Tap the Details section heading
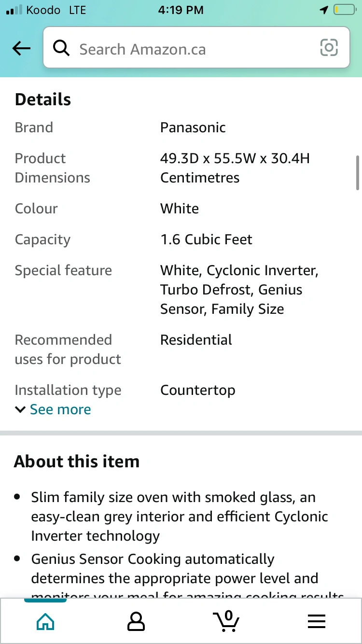 [x=43, y=99]
